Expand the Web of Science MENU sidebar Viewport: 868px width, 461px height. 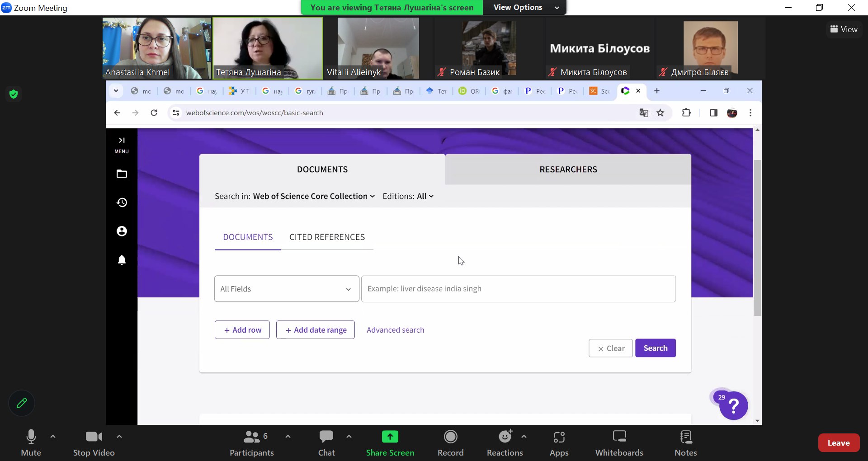[x=122, y=145]
